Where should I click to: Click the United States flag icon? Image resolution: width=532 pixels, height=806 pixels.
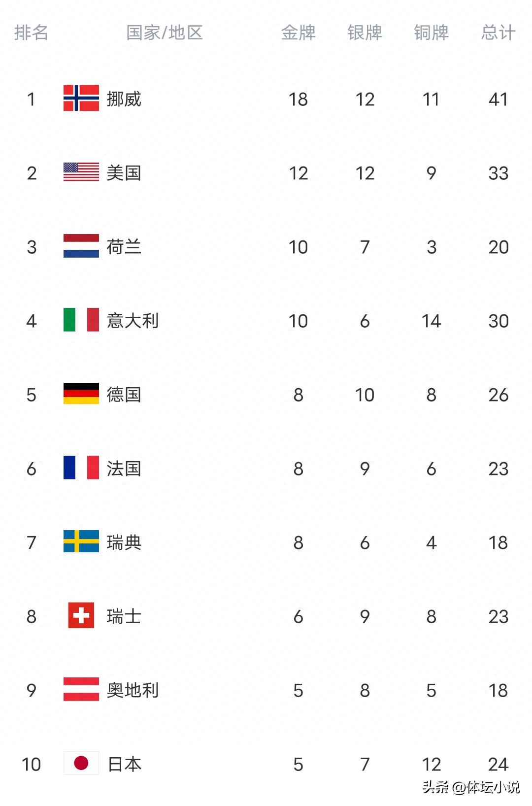[81, 172]
